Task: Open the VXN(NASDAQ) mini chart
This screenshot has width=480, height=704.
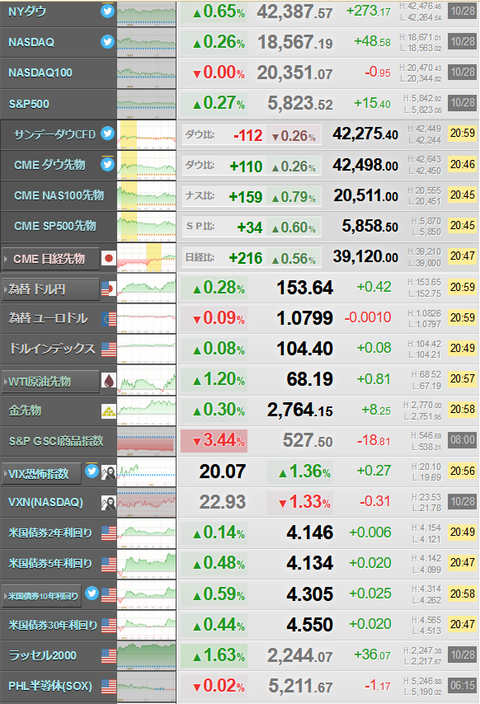Action: 146,502
